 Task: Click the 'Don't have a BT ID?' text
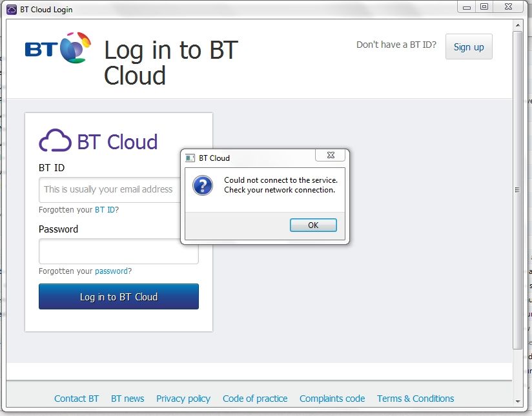pos(396,45)
